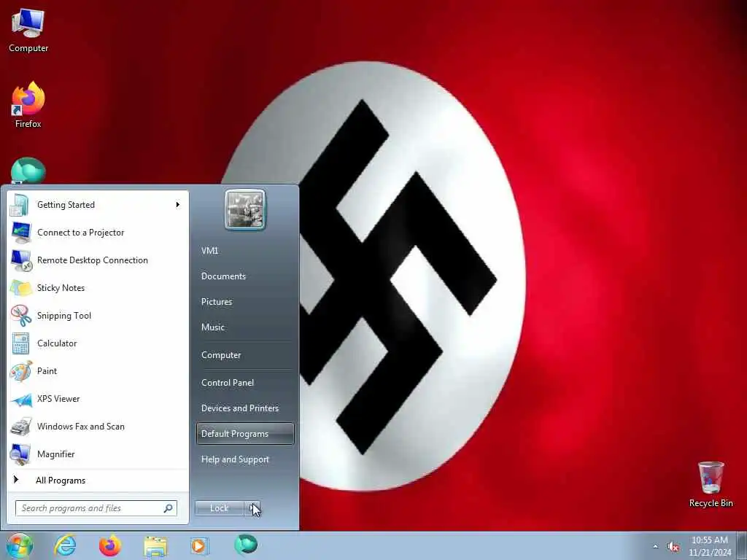Select Default Programs in Start menu
747x560 pixels.
tap(245, 434)
